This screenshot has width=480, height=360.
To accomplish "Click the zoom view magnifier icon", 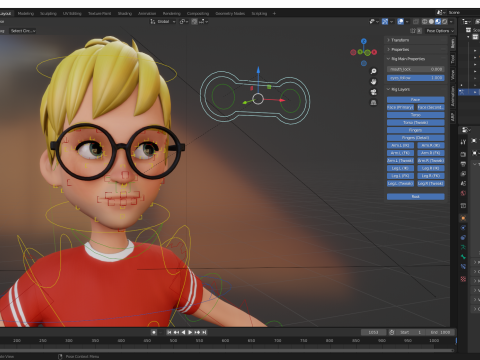I will pyautogui.click(x=374, y=71).
